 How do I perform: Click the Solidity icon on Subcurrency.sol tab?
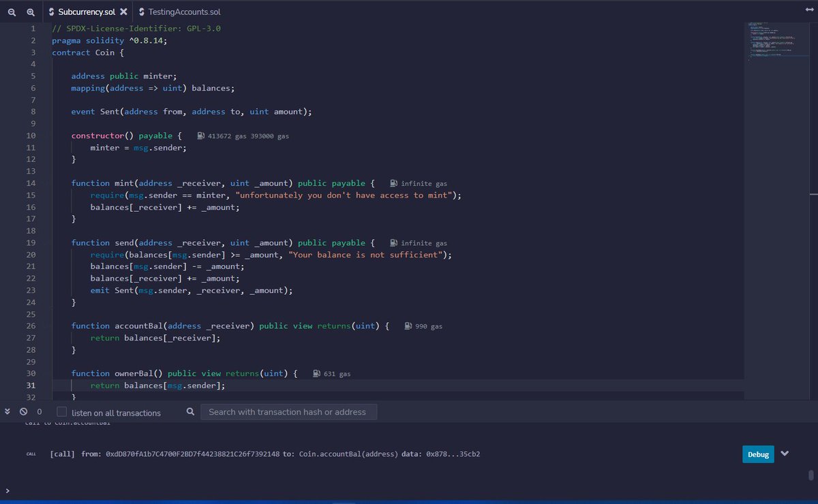point(51,12)
